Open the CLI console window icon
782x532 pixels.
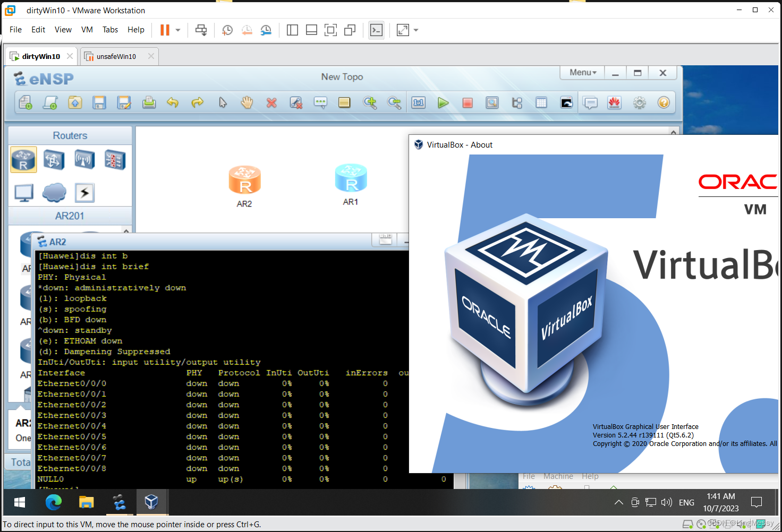point(566,102)
